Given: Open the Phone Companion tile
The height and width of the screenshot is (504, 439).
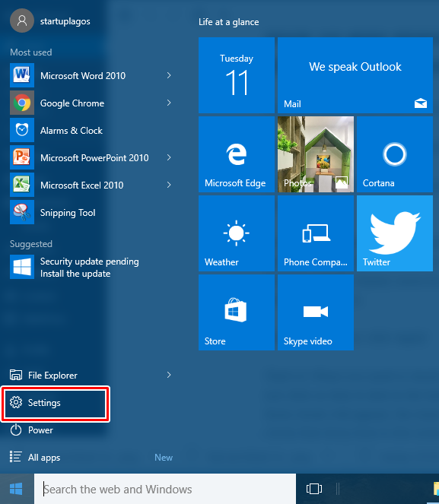Looking at the screenshot, I should coord(316,233).
